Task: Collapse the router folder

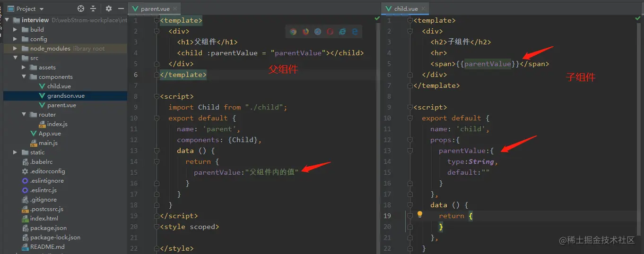Action: pos(24,115)
